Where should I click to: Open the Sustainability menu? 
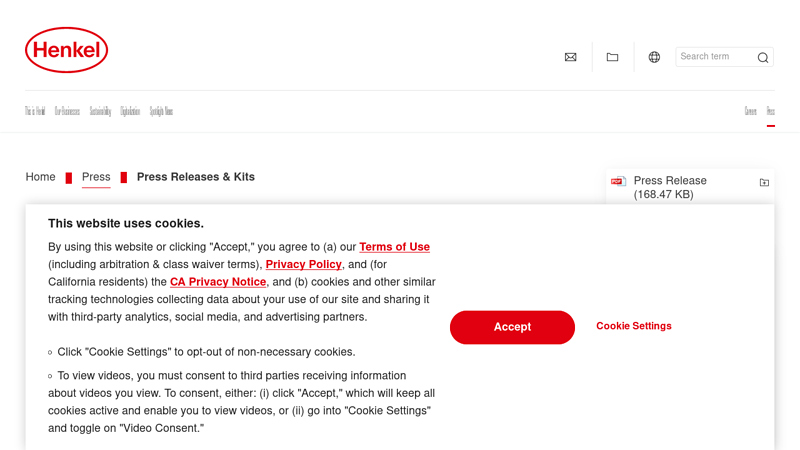pyautogui.click(x=100, y=111)
